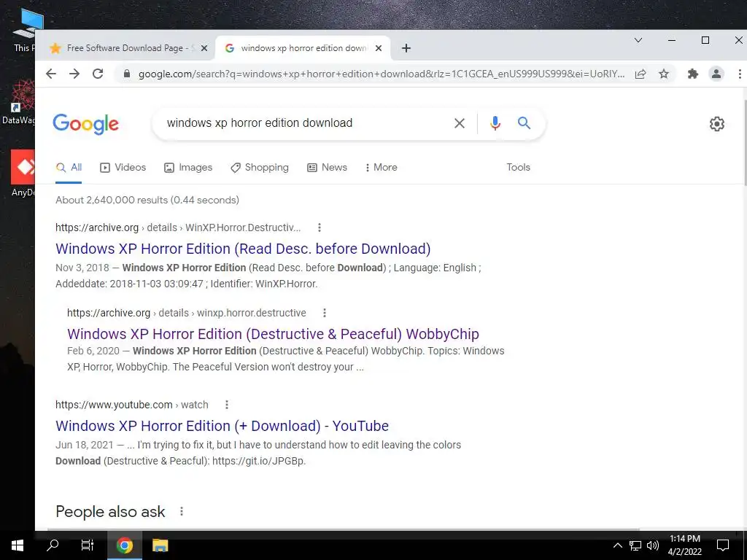This screenshot has height=560, width=747.
Task: Switch to the Free Software Download Page tab
Action: (x=128, y=48)
